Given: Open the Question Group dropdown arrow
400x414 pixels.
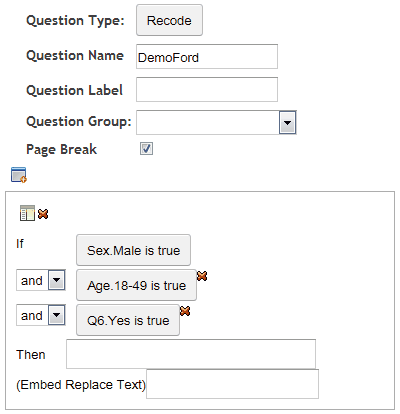Looking at the screenshot, I should coord(287,123).
